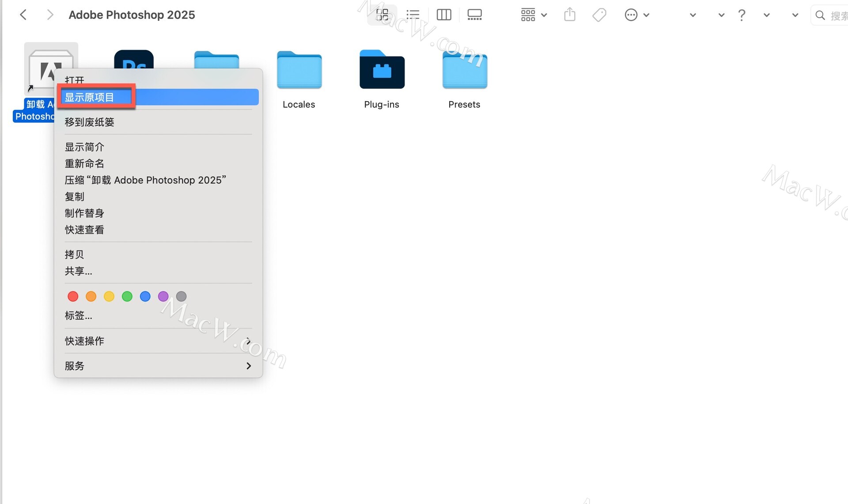Apply the green color tag
The image size is (848, 504).
click(127, 296)
